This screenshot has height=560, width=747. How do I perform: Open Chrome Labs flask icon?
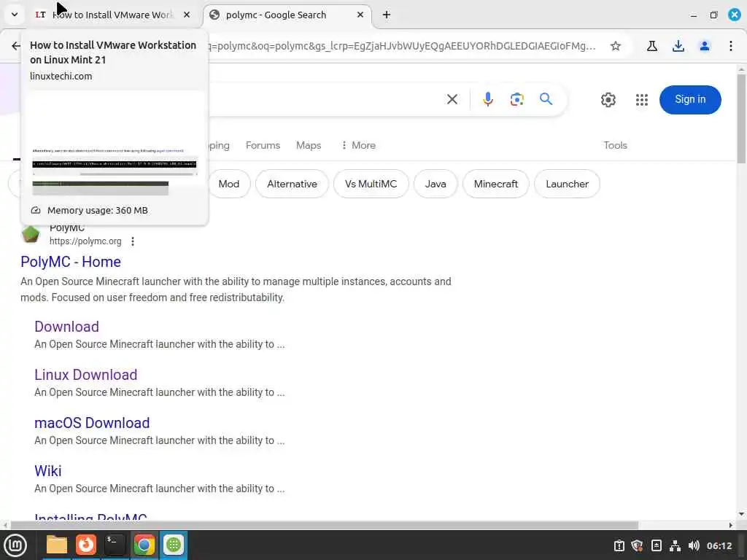point(652,46)
